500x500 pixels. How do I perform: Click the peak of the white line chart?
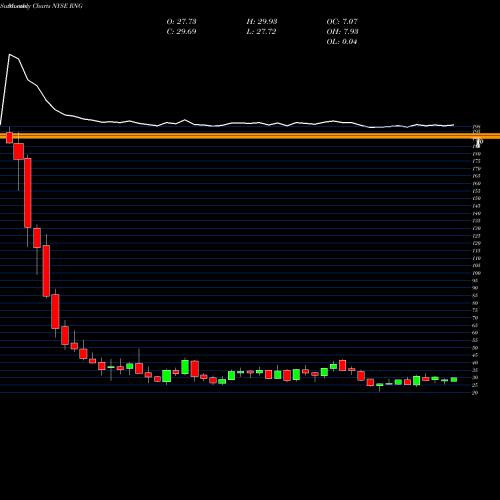(x=10, y=54)
